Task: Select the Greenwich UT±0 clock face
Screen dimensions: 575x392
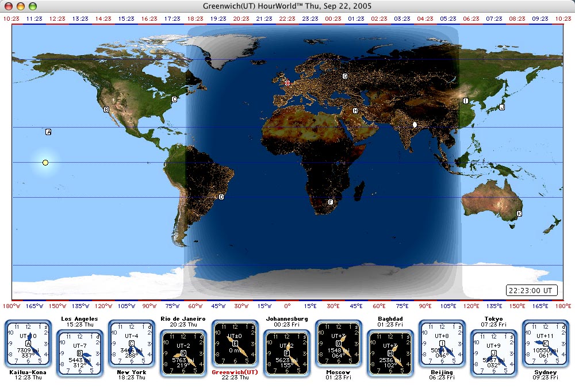Action: pyautogui.click(x=235, y=344)
